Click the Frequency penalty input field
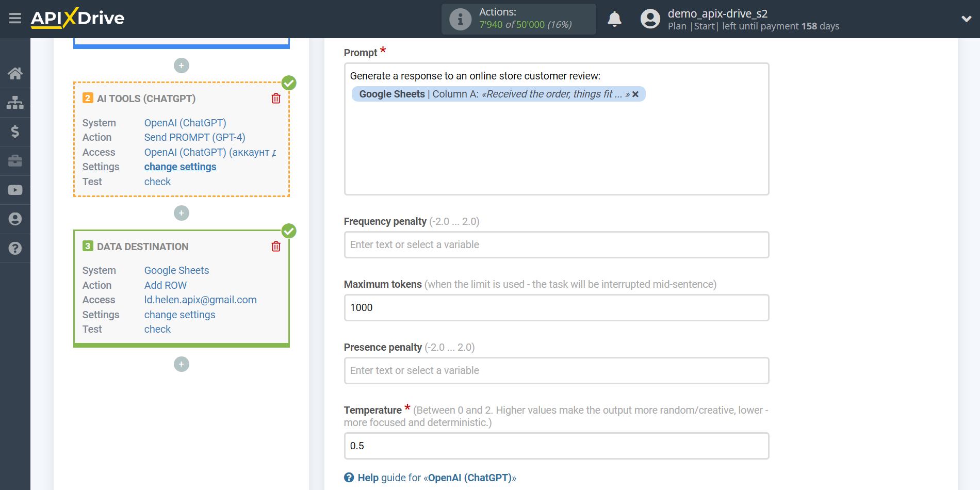This screenshot has width=980, height=490. tap(557, 244)
